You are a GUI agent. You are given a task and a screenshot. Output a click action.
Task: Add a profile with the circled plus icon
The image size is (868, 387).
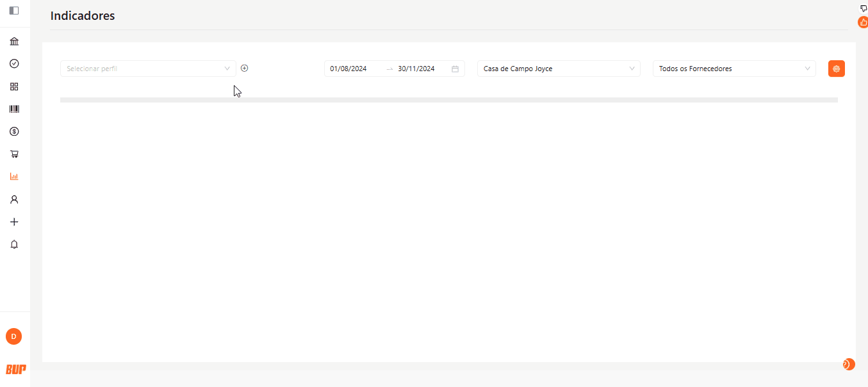pyautogui.click(x=244, y=68)
